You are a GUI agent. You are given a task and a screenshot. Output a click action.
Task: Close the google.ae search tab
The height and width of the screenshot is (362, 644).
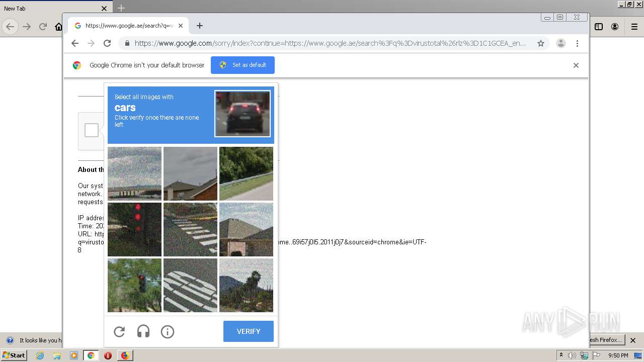tap(181, 26)
